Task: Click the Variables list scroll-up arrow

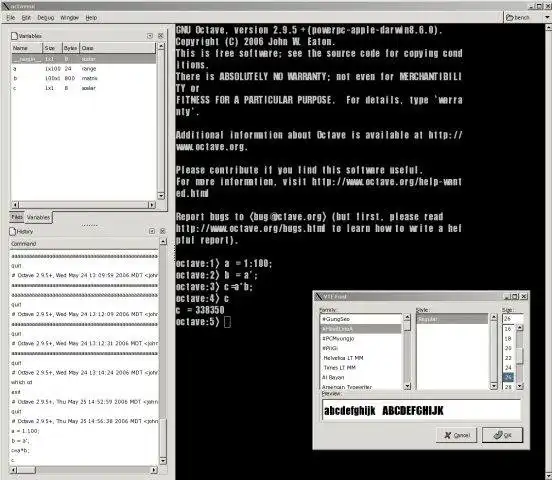Action: [161, 46]
